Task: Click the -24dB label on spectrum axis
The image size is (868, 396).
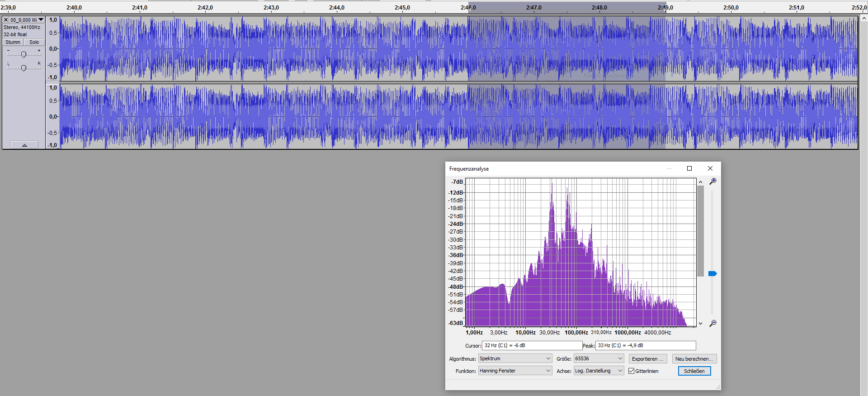Action: (x=456, y=224)
